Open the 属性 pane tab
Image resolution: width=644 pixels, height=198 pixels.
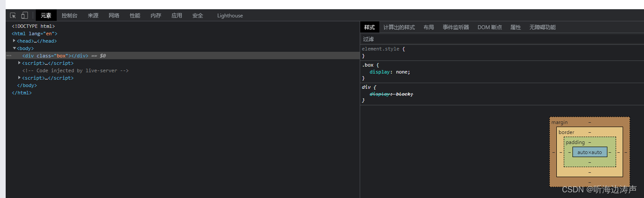point(515,27)
